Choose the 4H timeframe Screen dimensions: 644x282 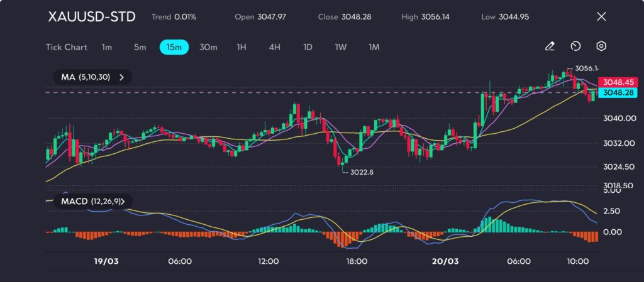(x=274, y=47)
